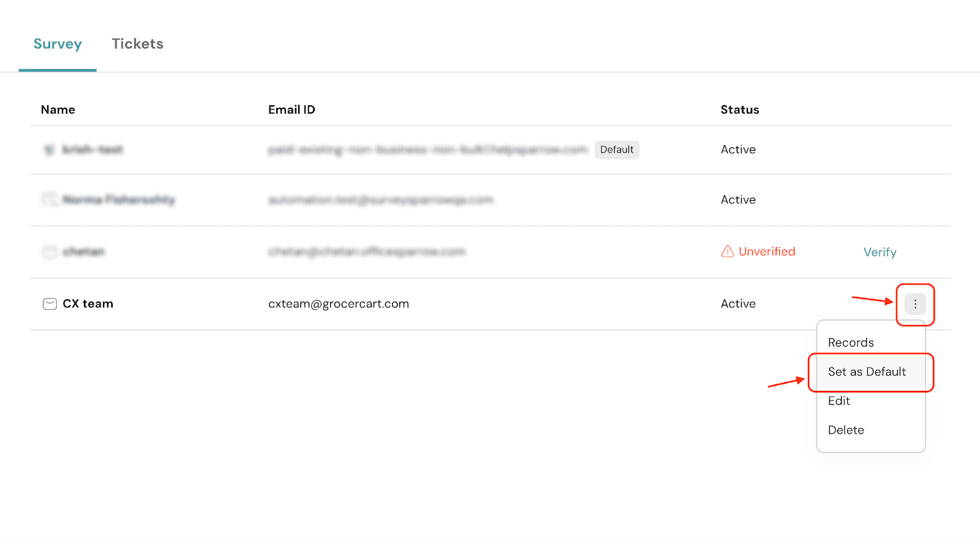
Task: Click the mail icon in the Unverified row
Action: click(x=49, y=252)
